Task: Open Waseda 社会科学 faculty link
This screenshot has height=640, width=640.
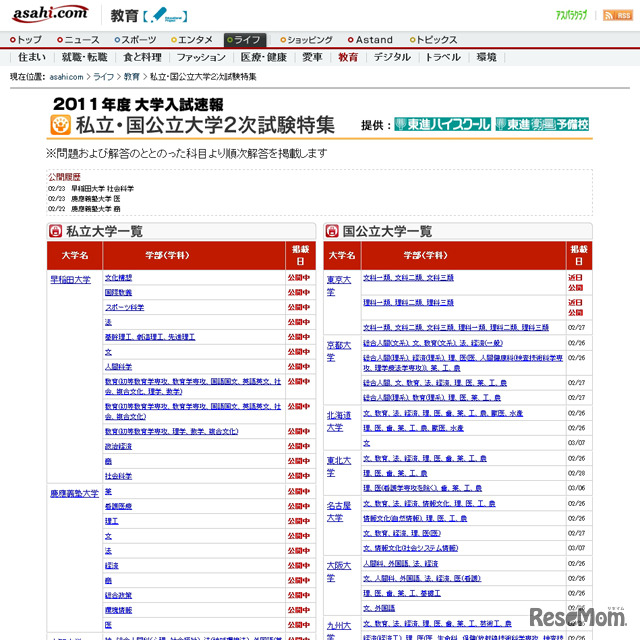Action: 118,476
